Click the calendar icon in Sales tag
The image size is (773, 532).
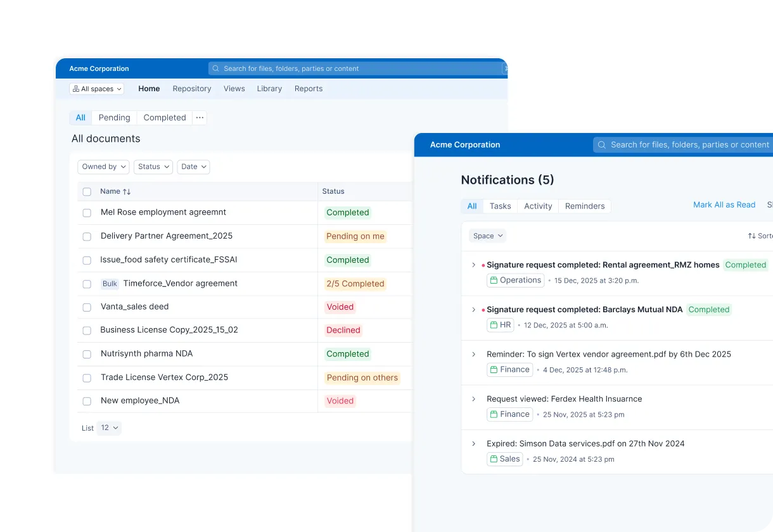[x=494, y=459]
